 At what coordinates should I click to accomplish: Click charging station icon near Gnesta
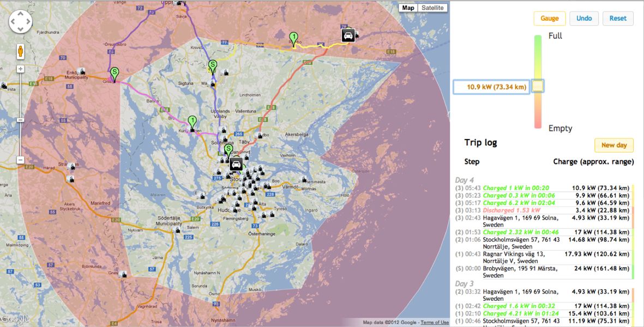click(x=123, y=274)
